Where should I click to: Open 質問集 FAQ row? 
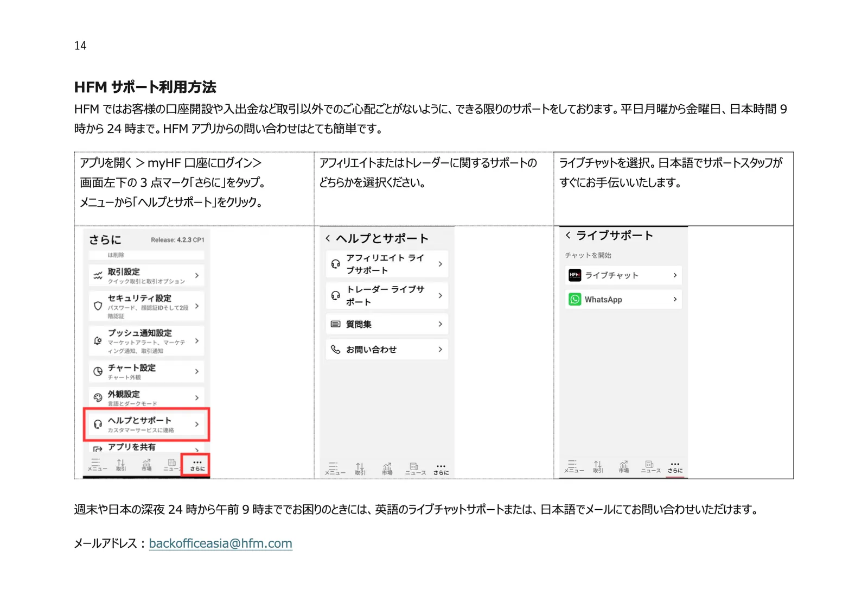point(387,324)
